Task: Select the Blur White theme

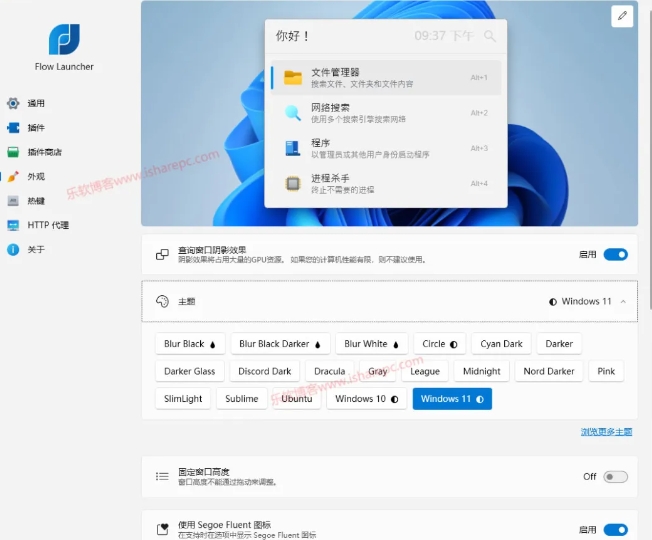Action: click(x=371, y=344)
